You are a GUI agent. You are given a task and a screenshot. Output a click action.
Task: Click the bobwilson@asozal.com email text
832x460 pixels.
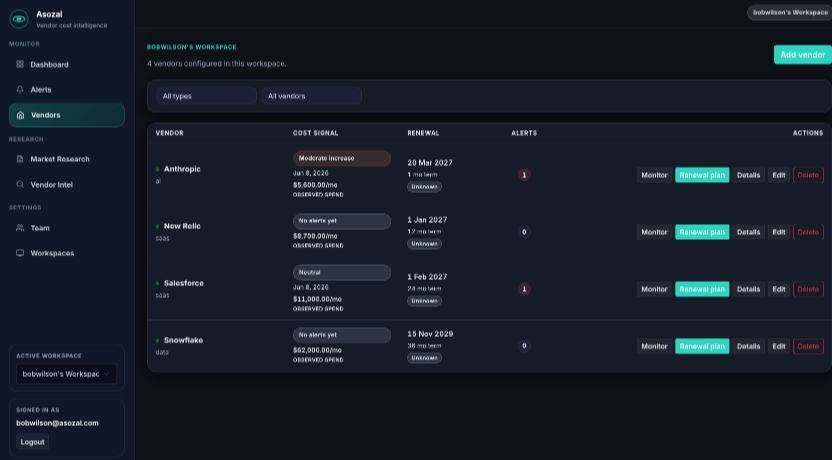57,423
